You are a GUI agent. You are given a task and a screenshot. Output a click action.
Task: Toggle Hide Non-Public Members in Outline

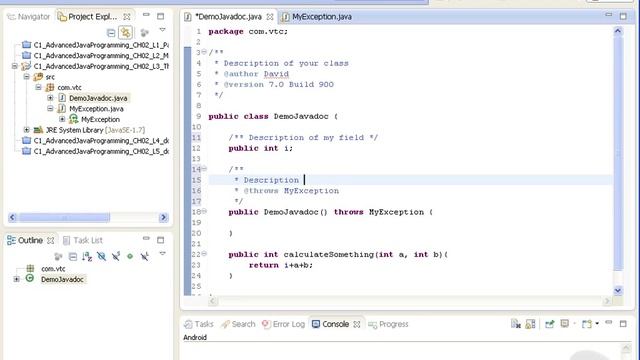(x=130, y=256)
